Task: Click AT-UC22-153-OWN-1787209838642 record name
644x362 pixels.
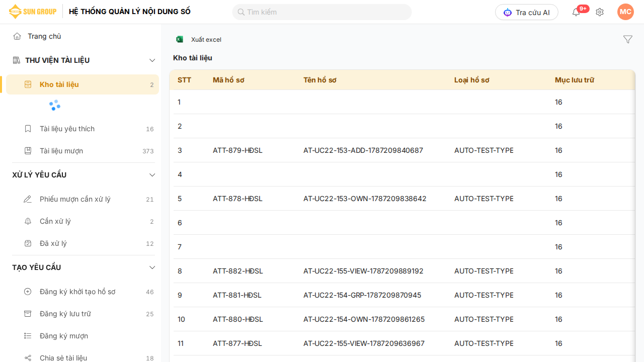Action: tap(365, 199)
